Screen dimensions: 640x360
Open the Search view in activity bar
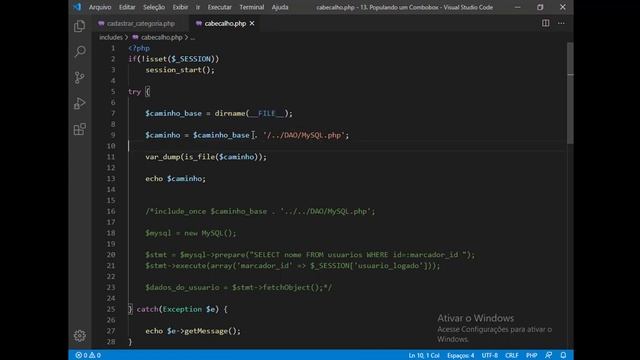[80, 51]
